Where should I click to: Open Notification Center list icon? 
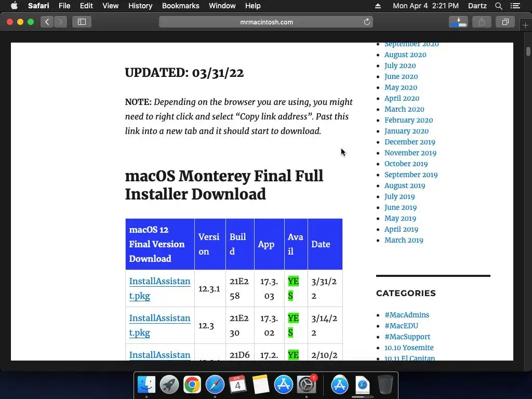515,6
